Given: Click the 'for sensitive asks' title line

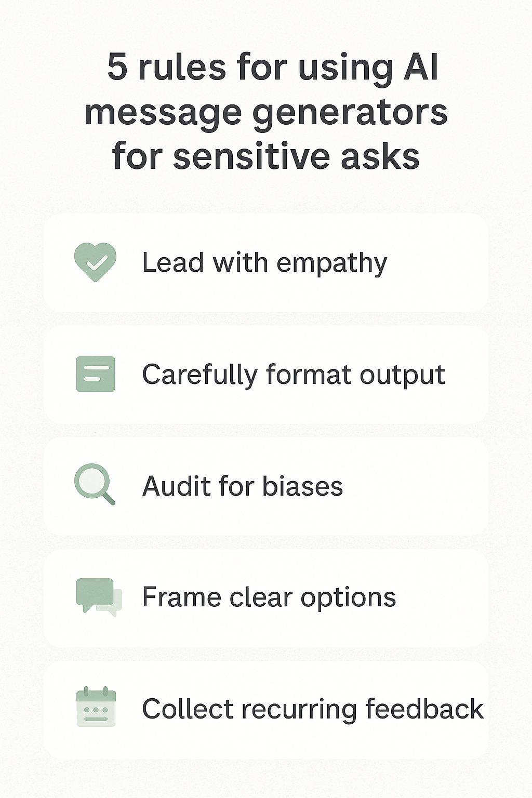Looking at the screenshot, I should (266, 156).
